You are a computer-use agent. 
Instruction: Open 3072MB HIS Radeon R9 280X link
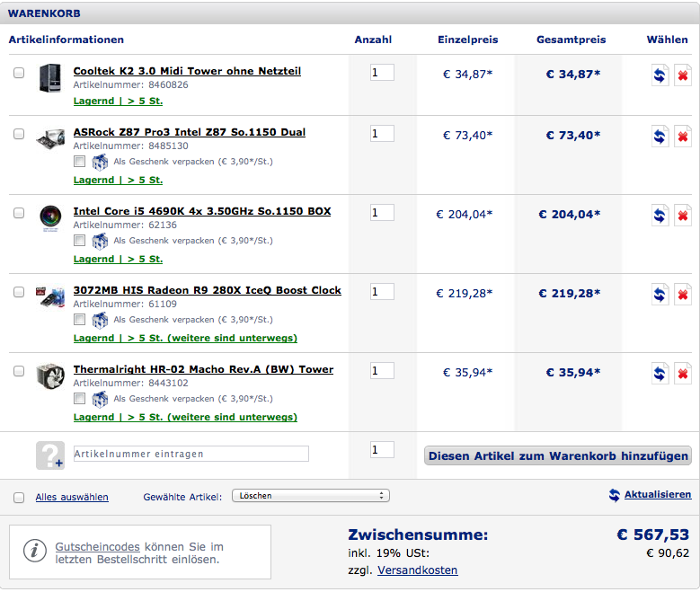coord(208,290)
